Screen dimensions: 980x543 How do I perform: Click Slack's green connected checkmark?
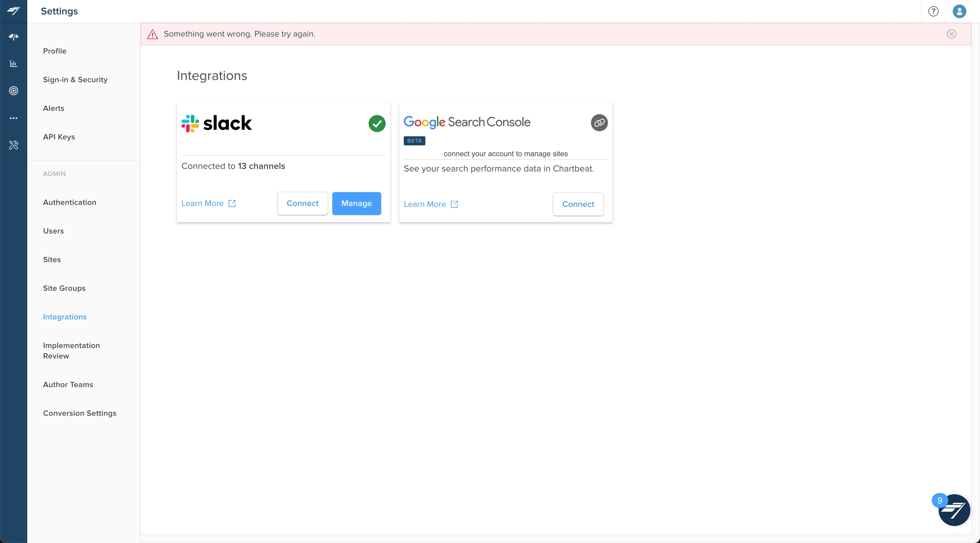coord(377,124)
